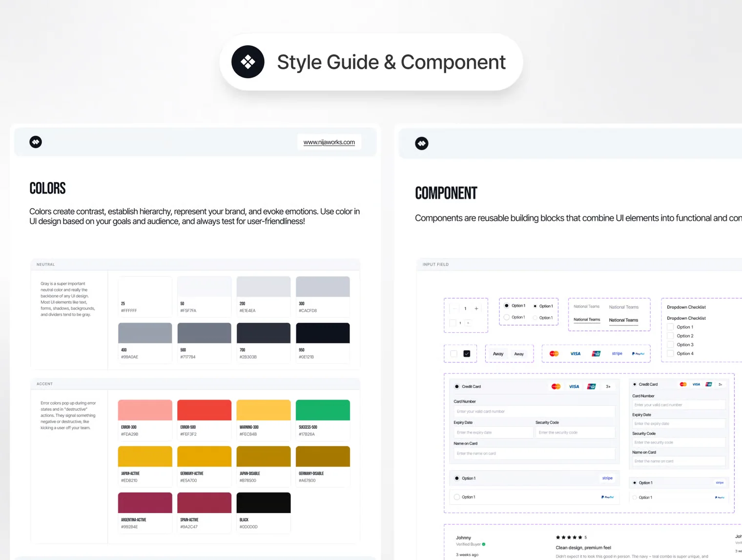The width and height of the screenshot is (742, 560).
Task: Click the larger Away chip
Action: [498, 354]
